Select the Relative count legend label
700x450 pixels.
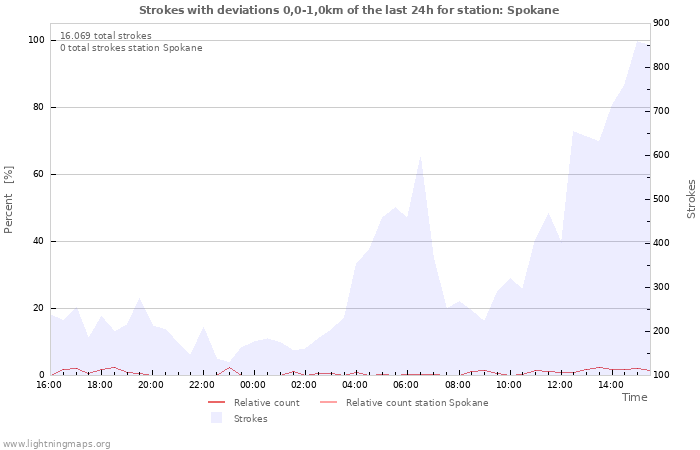pyautogui.click(x=266, y=403)
